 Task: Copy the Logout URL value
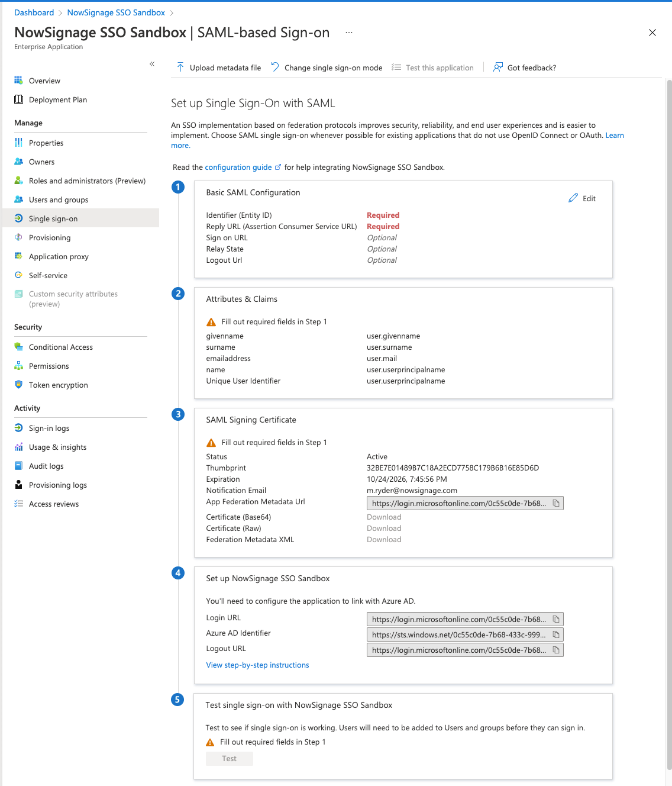click(x=556, y=650)
